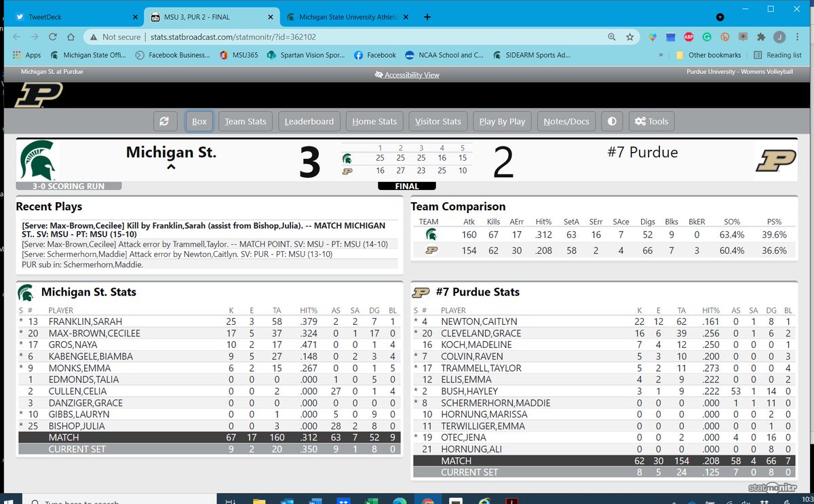Image resolution: width=814 pixels, height=504 pixels.
Task: Click the Purdue P logo beside #7 Purdue
Action: tap(776, 160)
